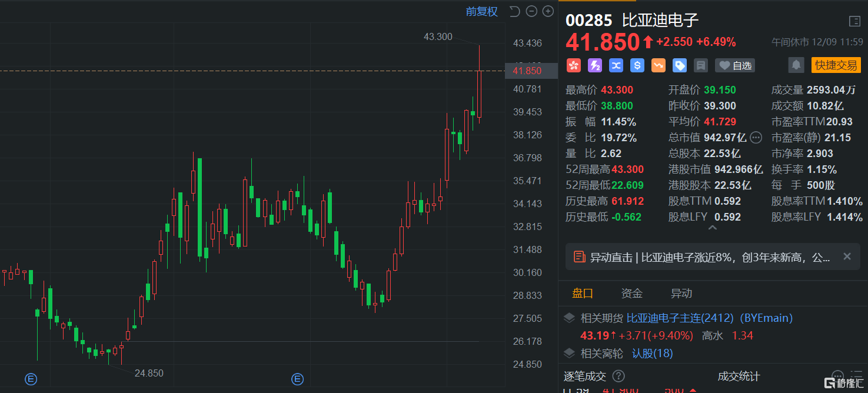Click the blue price tag icon
Image resolution: width=868 pixels, height=393 pixels.
tap(680, 65)
